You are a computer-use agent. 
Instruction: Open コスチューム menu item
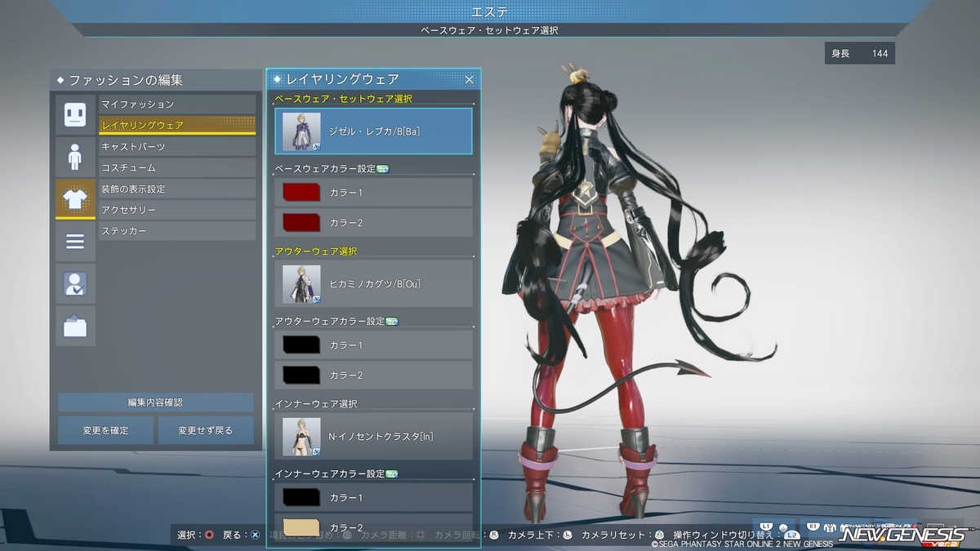click(177, 167)
